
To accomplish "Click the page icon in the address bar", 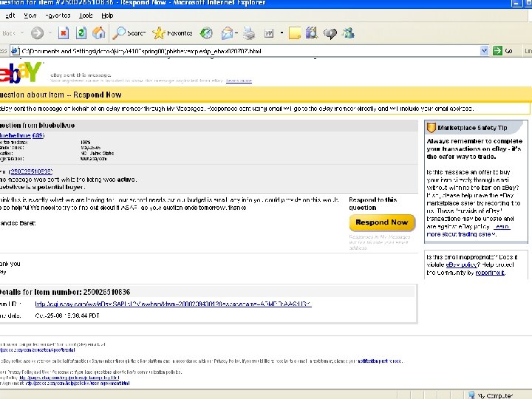I will coord(15,51).
